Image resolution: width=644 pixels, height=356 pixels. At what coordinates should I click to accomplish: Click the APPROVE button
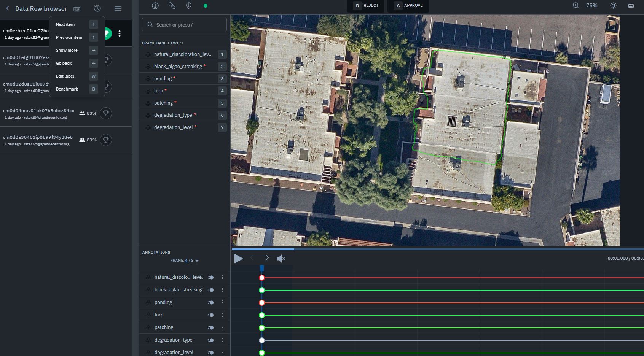(408, 6)
